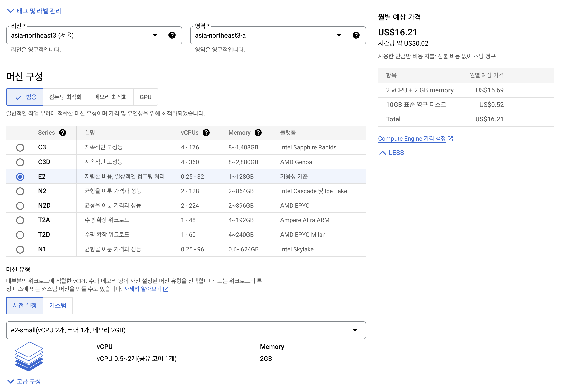This screenshot has height=392, width=563.
Task: Click help icon beside zone dropdown
Action: click(356, 35)
